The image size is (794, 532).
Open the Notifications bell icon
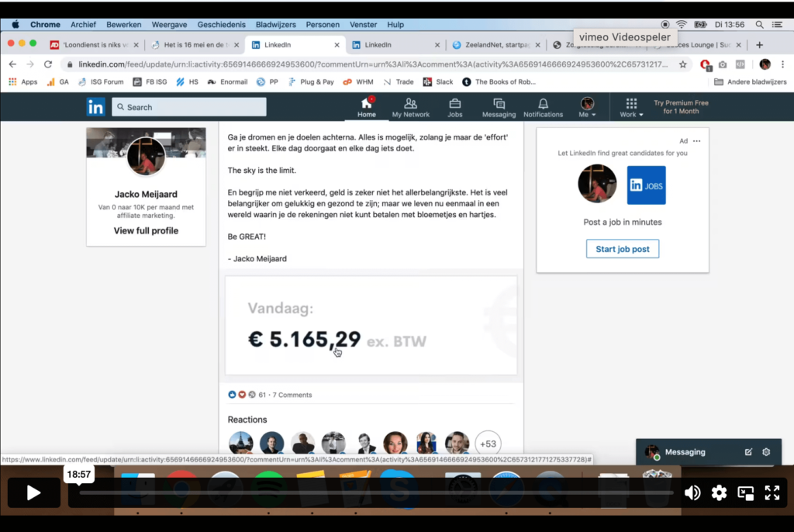543,104
